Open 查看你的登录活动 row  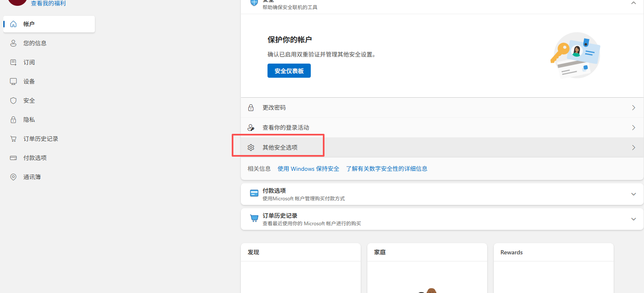pos(285,127)
